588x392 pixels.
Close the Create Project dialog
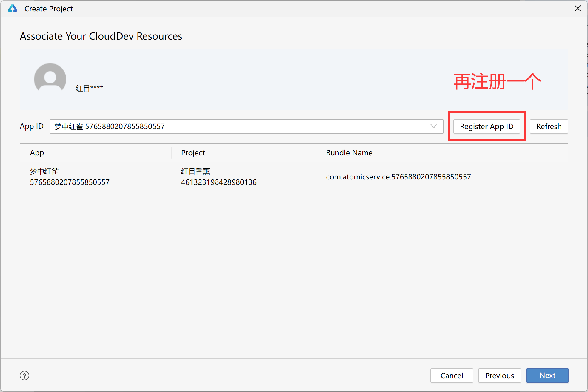click(x=578, y=9)
